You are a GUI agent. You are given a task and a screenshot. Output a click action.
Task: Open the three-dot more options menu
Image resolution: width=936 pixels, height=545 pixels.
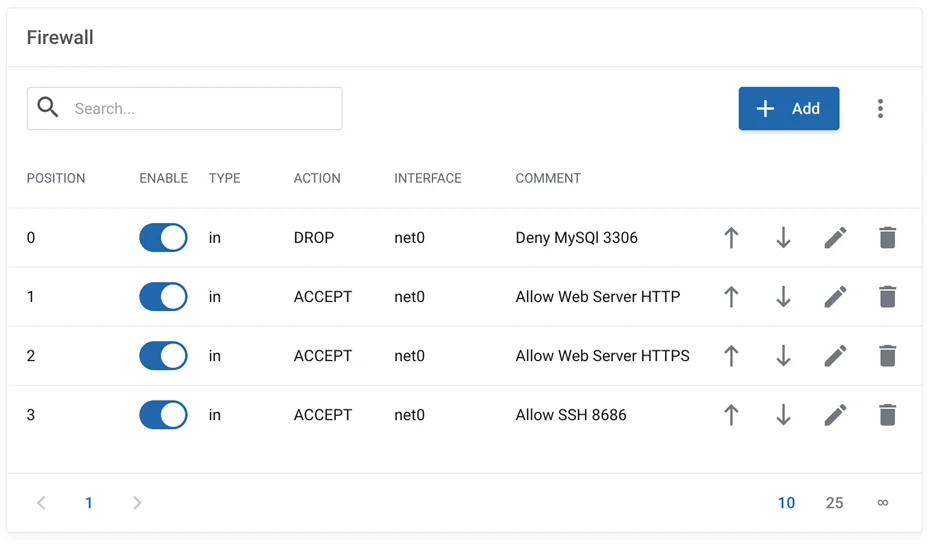[x=880, y=109]
